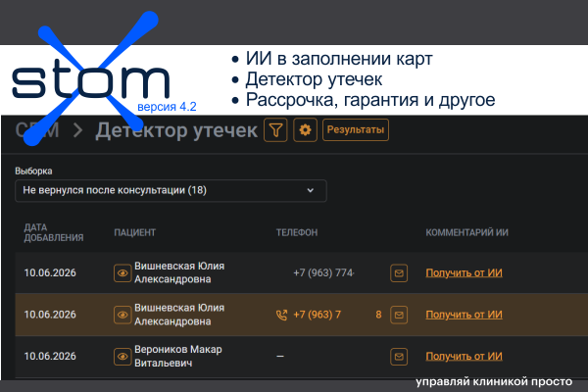View patient in first Вишневская row
This screenshot has width=588, height=392.
point(122,273)
